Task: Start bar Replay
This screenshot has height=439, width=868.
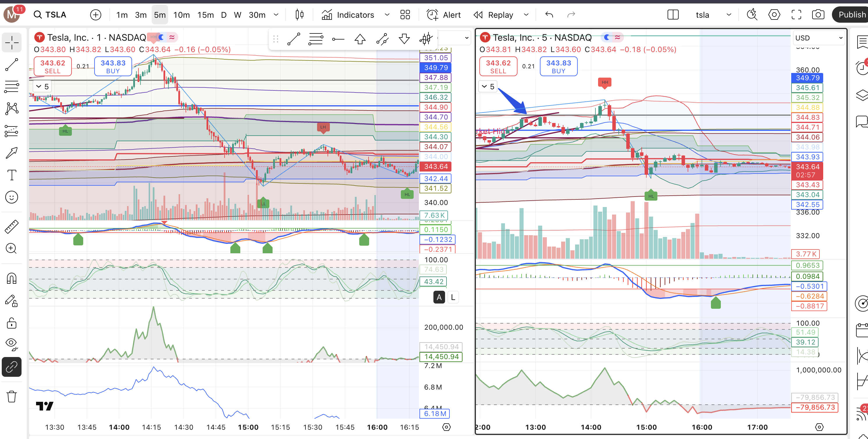Action: click(493, 15)
